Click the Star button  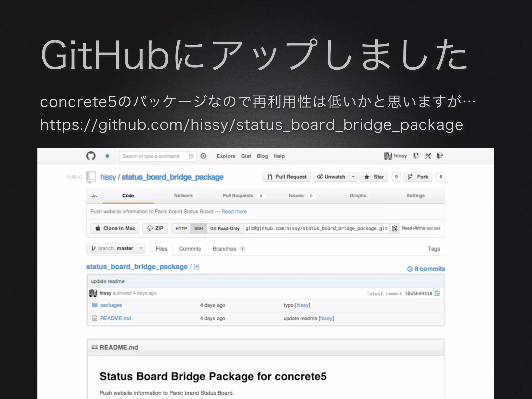[x=374, y=177]
